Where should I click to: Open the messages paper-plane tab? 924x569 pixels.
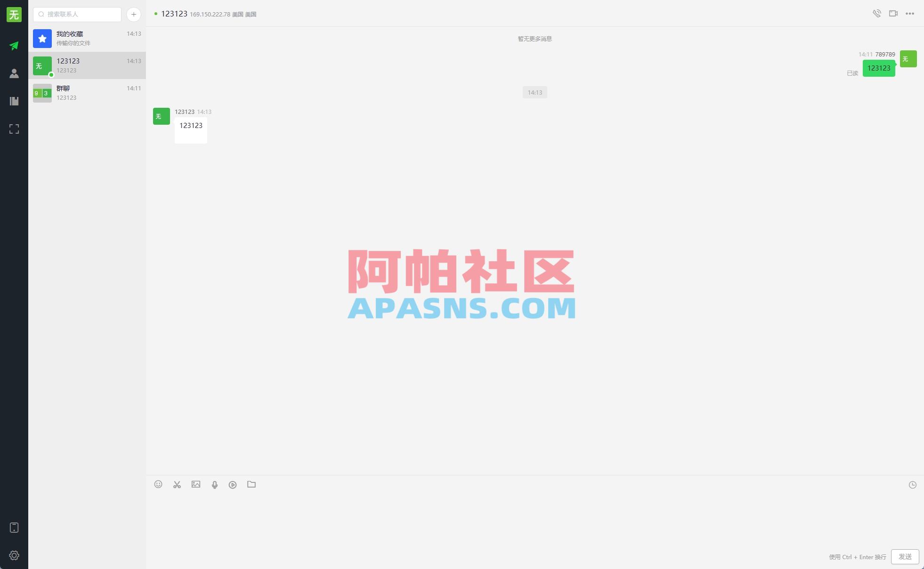tap(14, 46)
